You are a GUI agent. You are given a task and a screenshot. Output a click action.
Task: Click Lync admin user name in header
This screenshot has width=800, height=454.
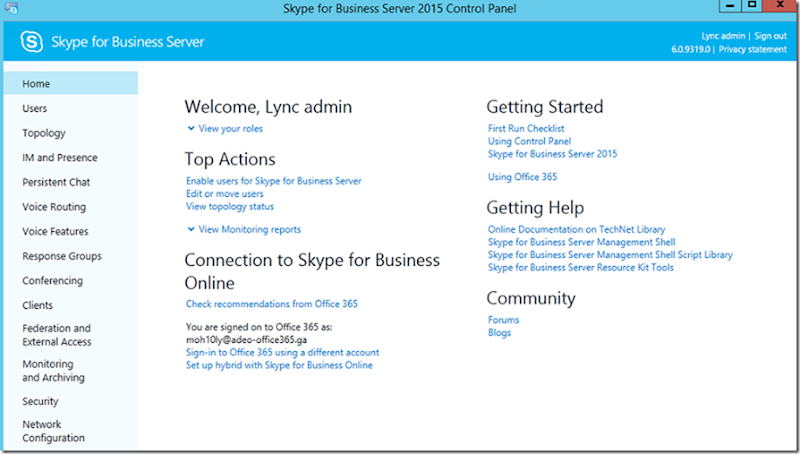click(723, 36)
